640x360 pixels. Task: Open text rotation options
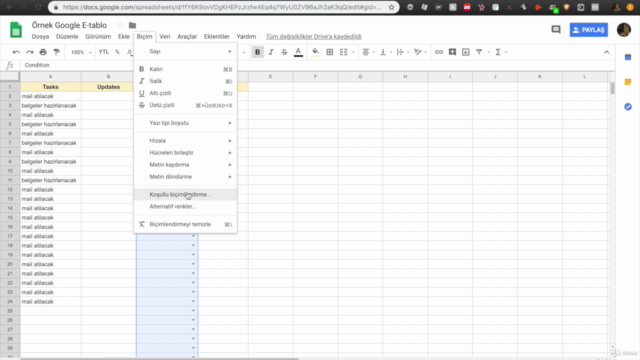(x=418, y=52)
